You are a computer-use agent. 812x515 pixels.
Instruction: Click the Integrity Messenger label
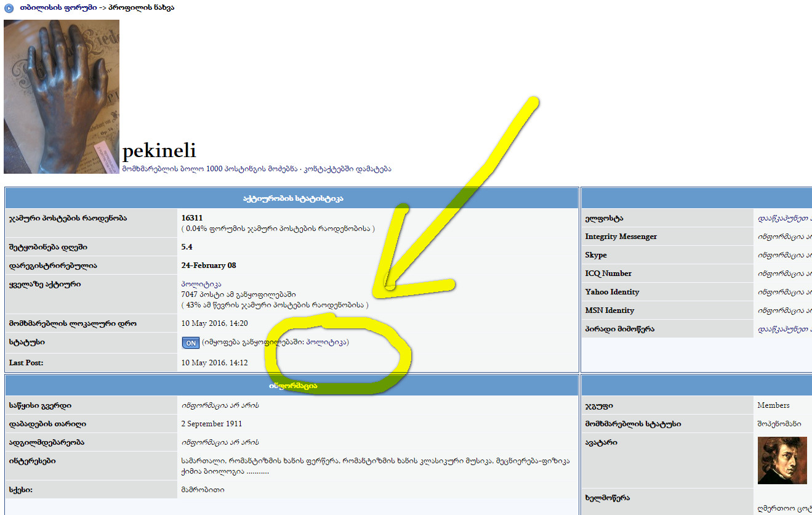621,237
